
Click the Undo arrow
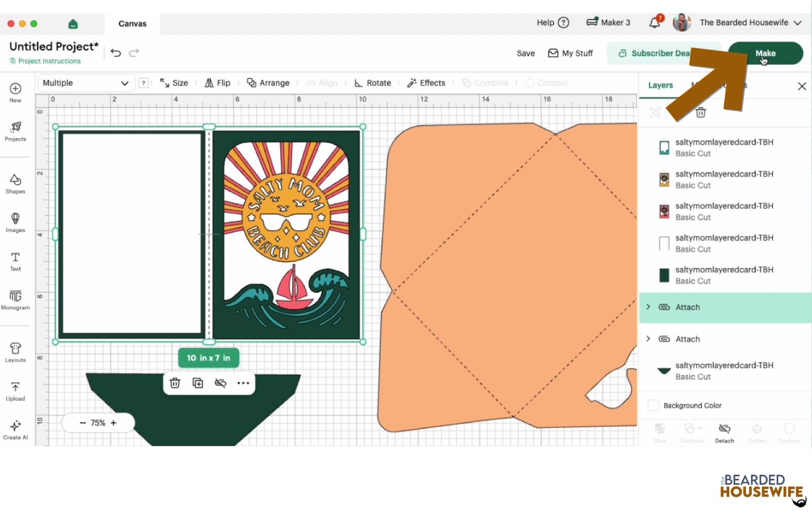(x=116, y=53)
